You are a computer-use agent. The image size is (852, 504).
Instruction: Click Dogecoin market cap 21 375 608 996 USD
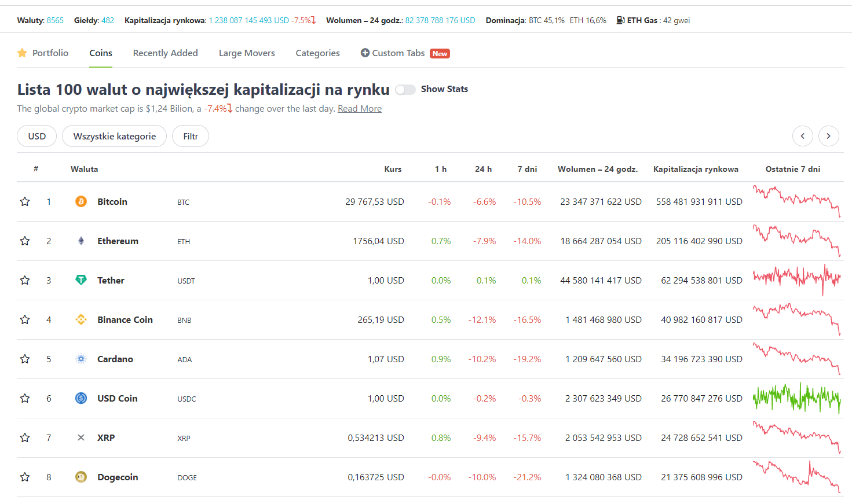click(702, 477)
